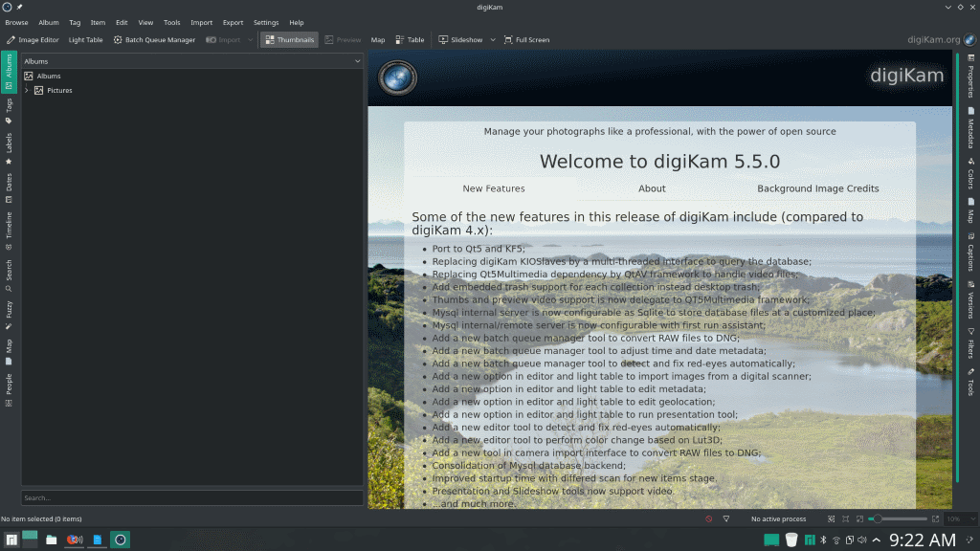Switch to Table view mode

(409, 39)
